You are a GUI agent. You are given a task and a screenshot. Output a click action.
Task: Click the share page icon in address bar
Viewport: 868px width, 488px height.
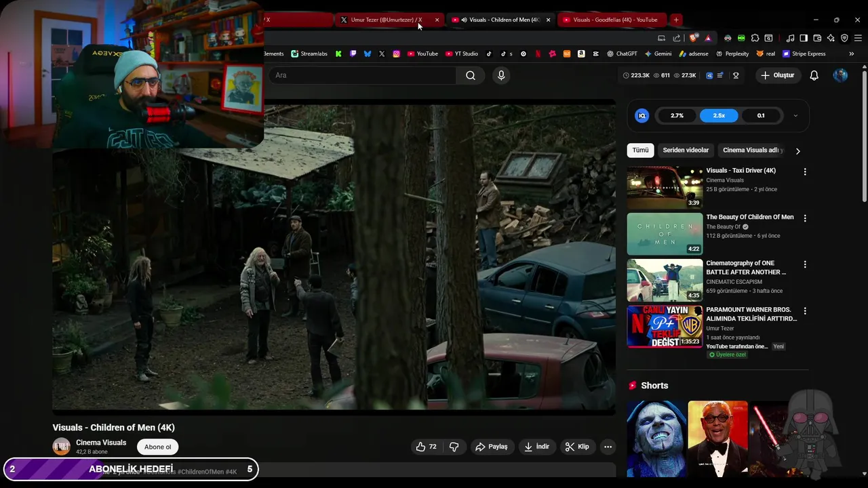click(x=677, y=38)
